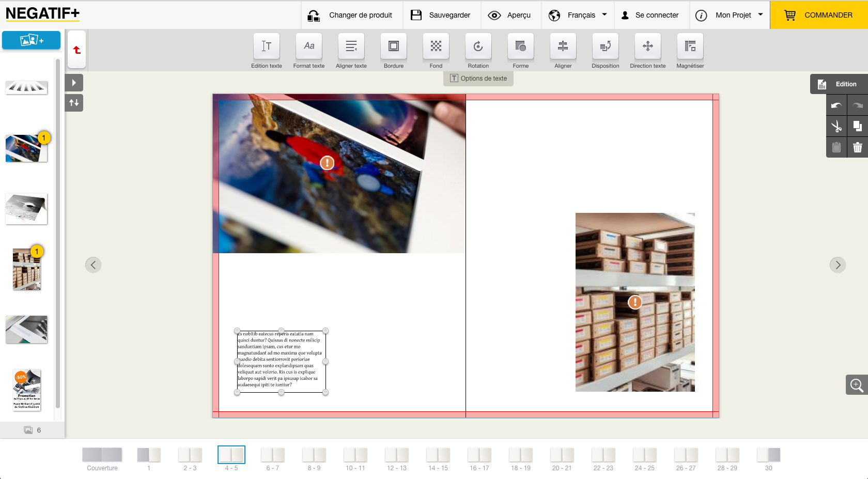The height and width of the screenshot is (479, 868).
Task: Open the Edition texte tool
Action: pyautogui.click(x=267, y=51)
